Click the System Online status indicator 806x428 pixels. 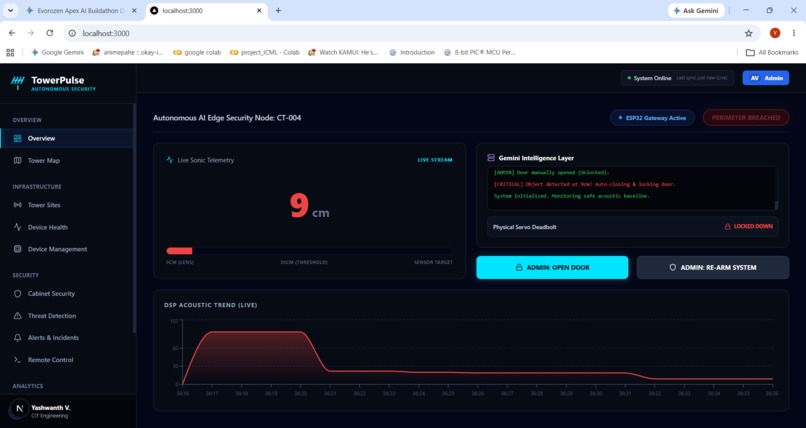point(677,78)
